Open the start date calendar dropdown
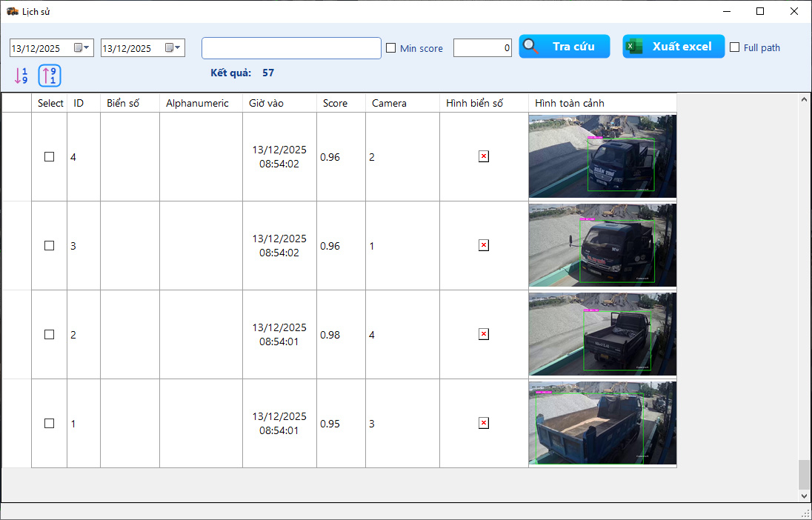812x520 pixels. click(82, 48)
